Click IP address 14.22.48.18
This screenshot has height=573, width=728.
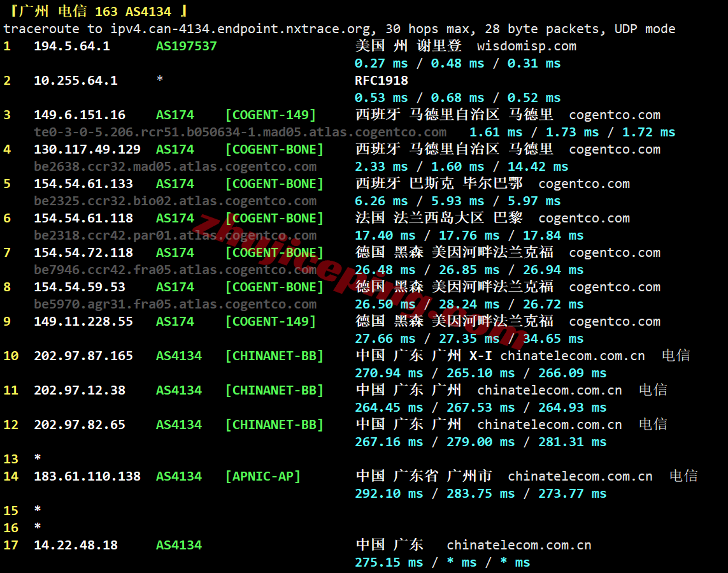pos(76,545)
